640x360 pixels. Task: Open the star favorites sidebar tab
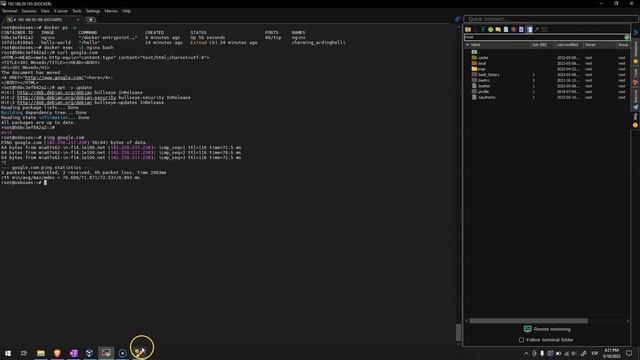[635, 61]
